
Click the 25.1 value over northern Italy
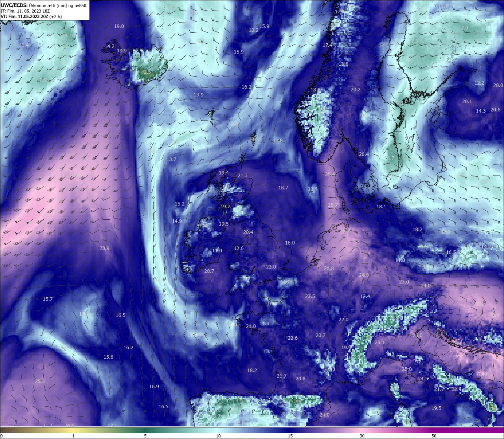coord(380,343)
